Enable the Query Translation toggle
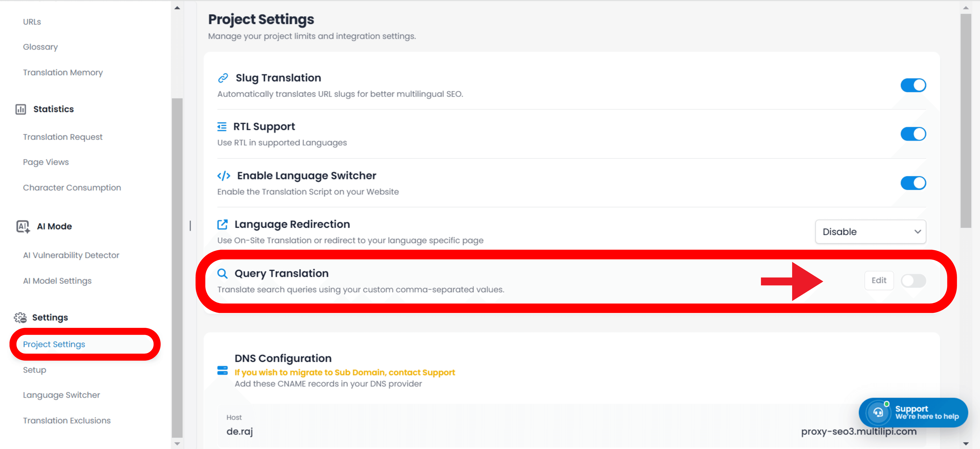 tap(914, 281)
